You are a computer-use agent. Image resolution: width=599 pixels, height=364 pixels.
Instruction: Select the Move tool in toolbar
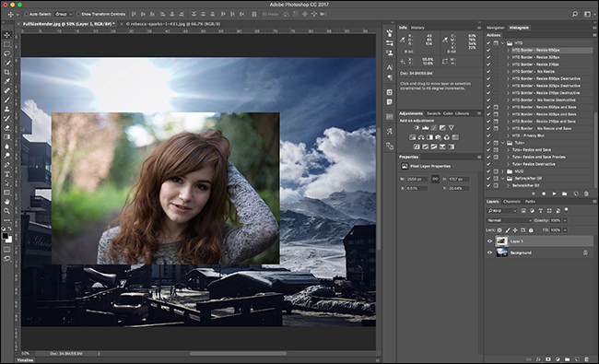tap(6, 35)
